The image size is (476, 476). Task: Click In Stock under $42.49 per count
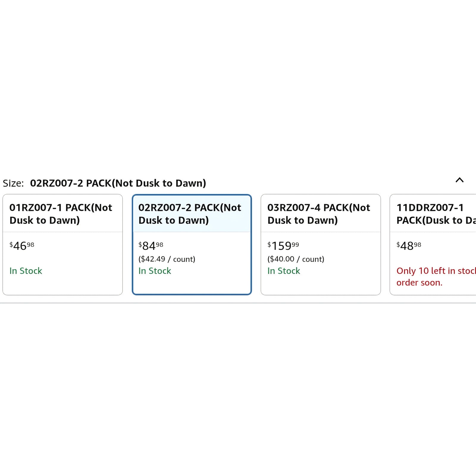[x=155, y=271]
